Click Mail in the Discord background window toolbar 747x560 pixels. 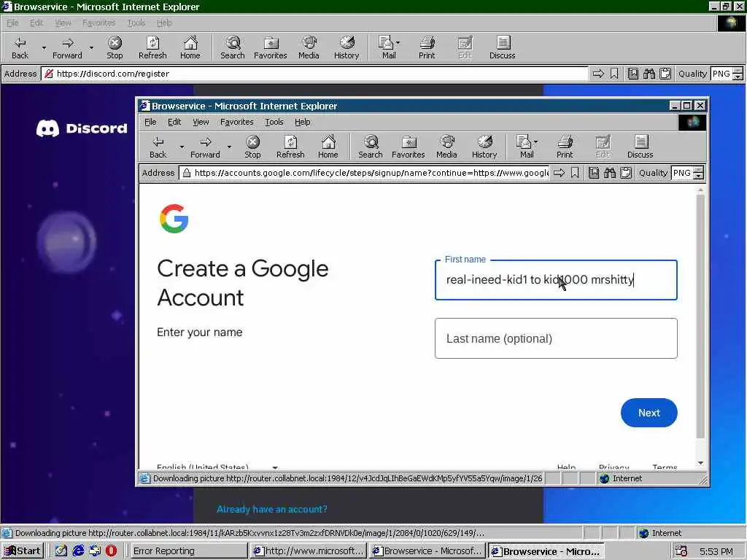pyautogui.click(x=387, y=47)
